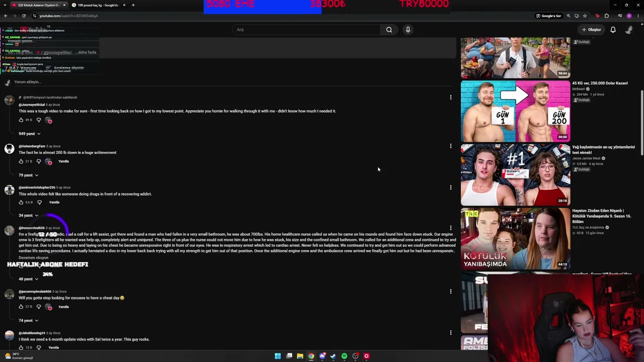
Task: Open a new Chrome tab
Action: (x=133, y=5)
